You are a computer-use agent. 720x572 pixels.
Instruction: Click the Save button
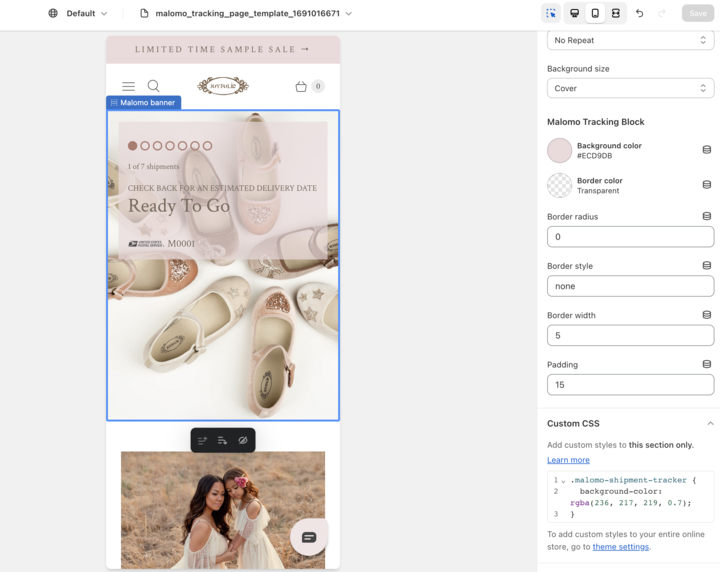698,13
